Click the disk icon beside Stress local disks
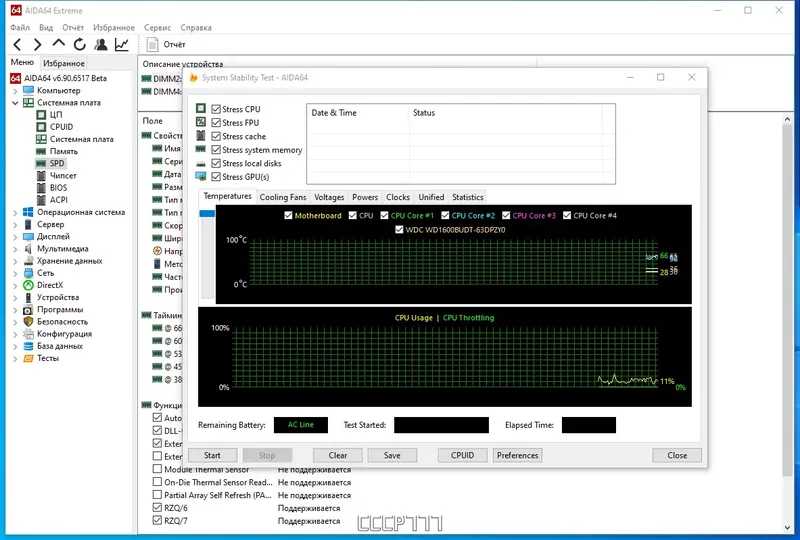This screenshot has width=800, height=540. [x=201, y=164]
